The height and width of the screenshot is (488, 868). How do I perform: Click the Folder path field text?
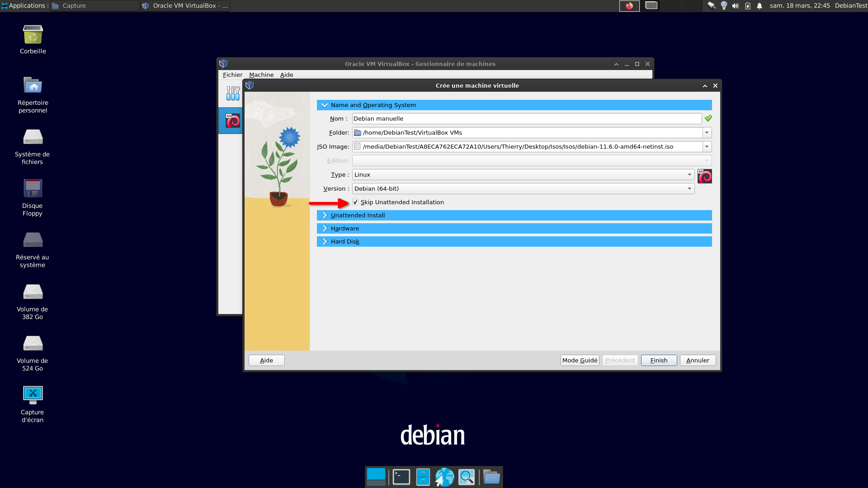[x=527, y=133]
